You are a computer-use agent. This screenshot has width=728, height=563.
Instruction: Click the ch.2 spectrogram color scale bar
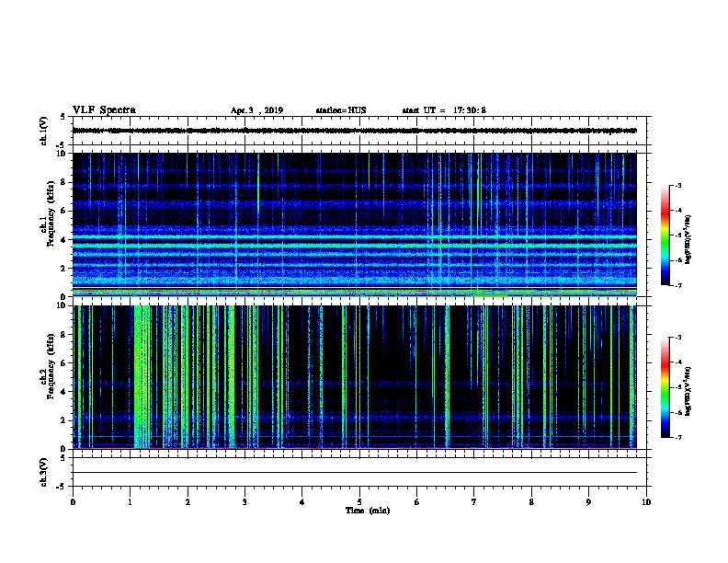[665, 387]
